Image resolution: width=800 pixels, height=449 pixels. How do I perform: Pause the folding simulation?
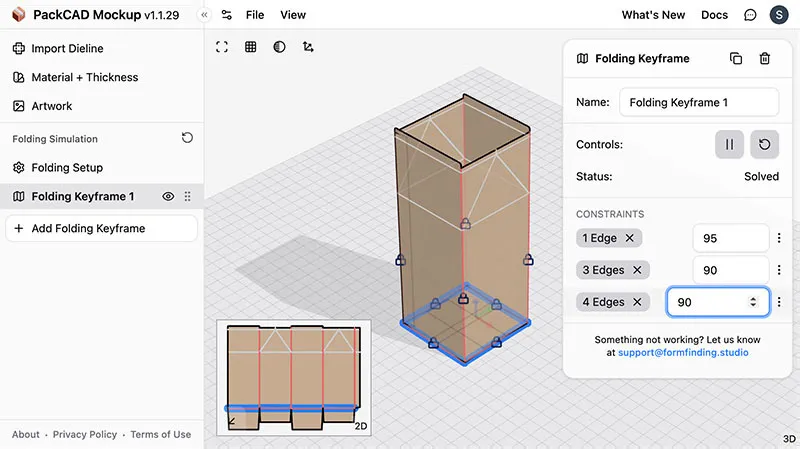click(x=730, y=144)
